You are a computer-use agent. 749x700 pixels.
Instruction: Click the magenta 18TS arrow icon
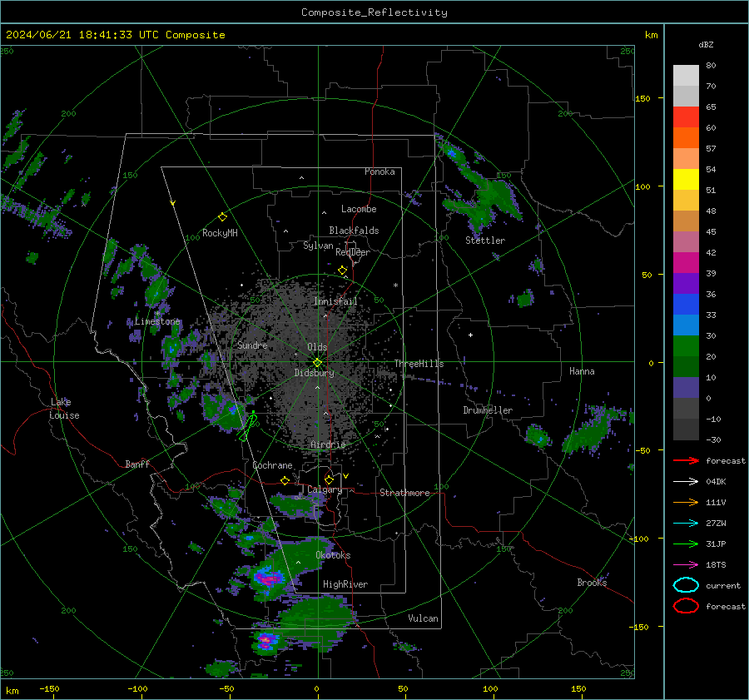(686, 565)
